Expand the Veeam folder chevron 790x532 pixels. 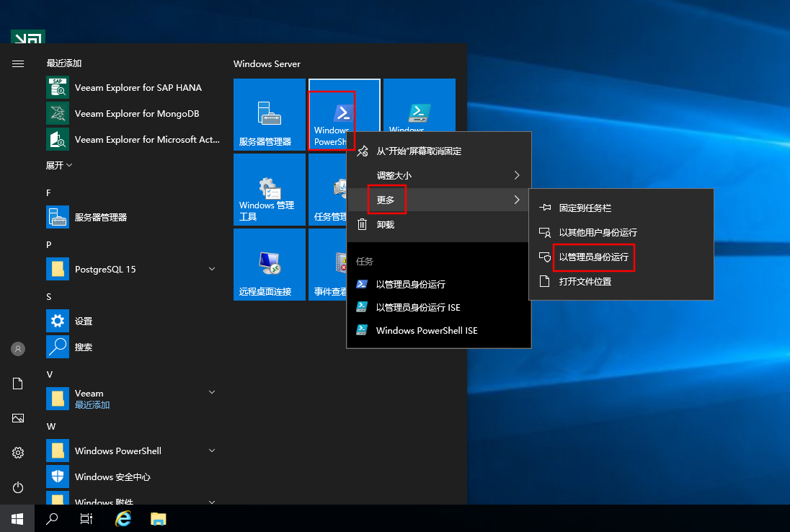(x=212, y=392)
